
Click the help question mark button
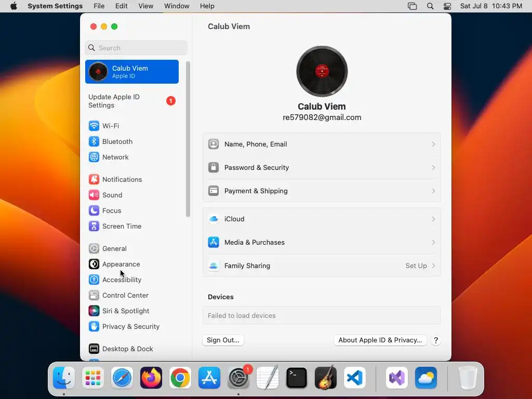coord(436,340)
